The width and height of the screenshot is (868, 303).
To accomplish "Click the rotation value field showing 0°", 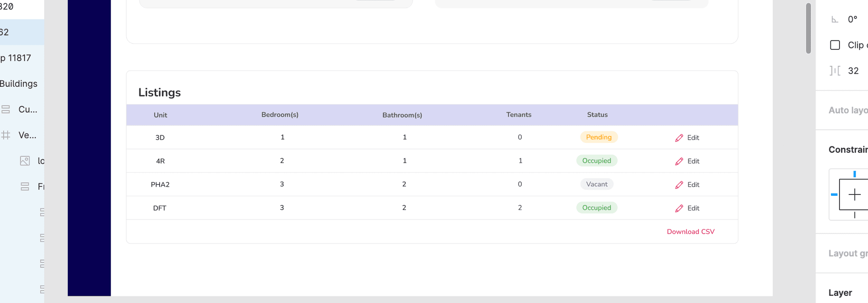I will (x=853, y=19).
